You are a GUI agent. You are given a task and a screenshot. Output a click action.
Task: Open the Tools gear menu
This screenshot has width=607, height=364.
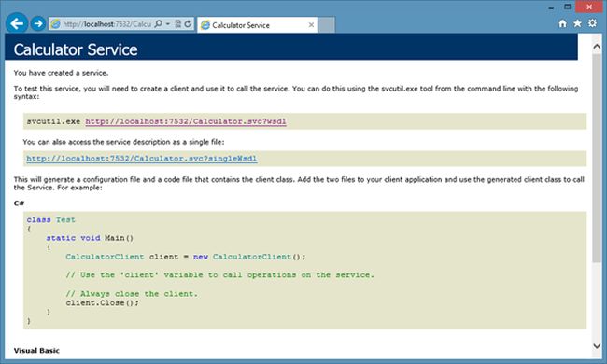pyautogui.click(x=592, y=23)
